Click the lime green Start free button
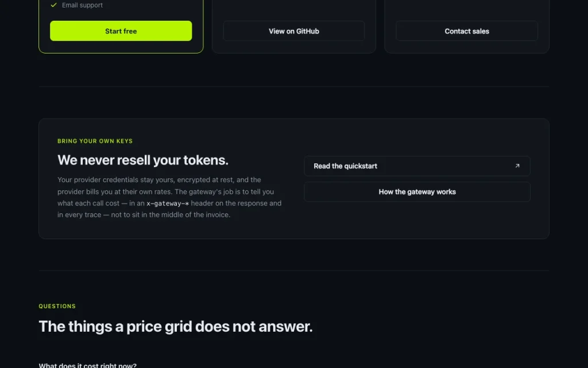The width and height of the screenshot is (588, 368). click(x=121, y=31)
